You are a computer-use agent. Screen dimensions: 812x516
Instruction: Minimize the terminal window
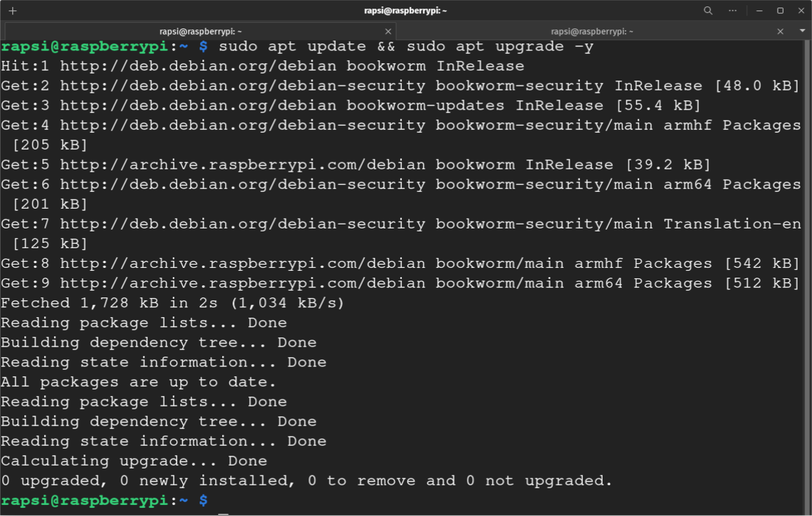pos(759,10)
